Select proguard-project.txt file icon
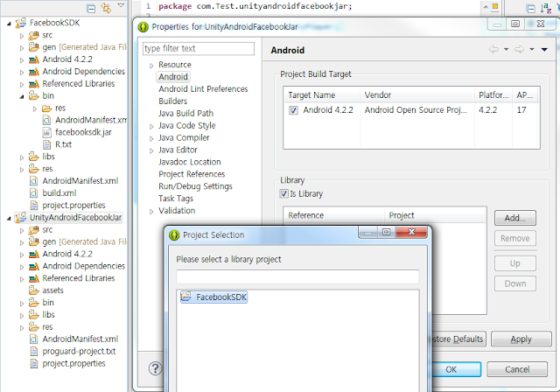The height and width of the screenshot is (392, 560). (33, 351)
